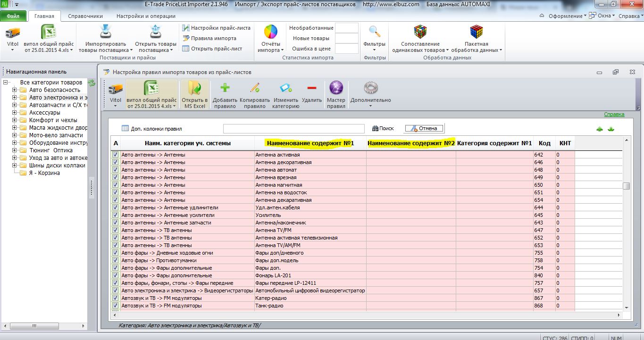Toggle checkbox for Антенна врезная row
This screenshot has width=644, height=340.
coord(115,177)
